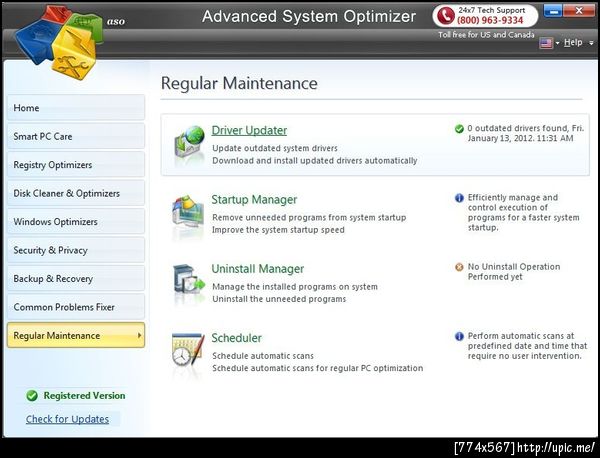
Task: Click 'Efficiently manage and control execution' text
Action: [523, 212]
